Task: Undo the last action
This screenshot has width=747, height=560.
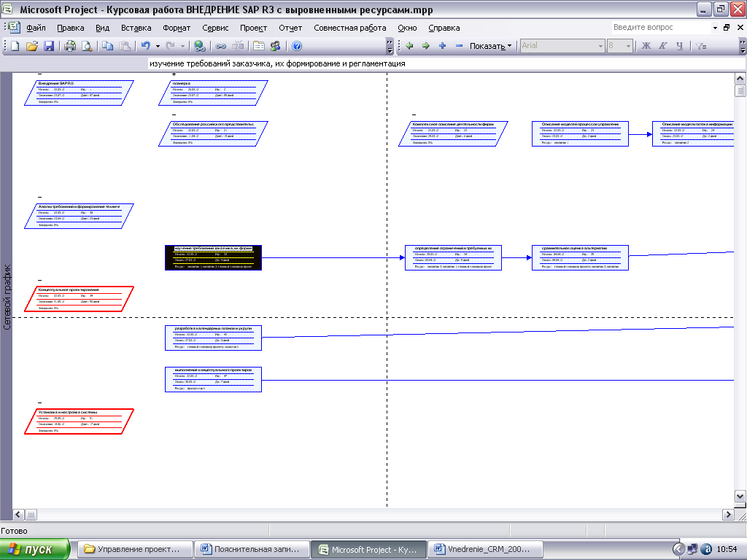Action: (x=146, y=46)
